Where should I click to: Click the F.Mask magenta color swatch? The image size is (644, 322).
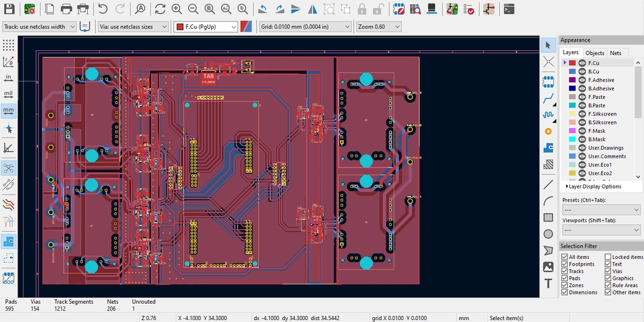tap(572, 131)
